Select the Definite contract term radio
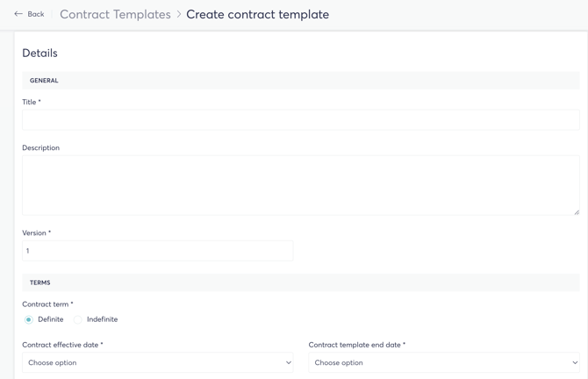This screenshot has width=588, height=379. [29, 320]
